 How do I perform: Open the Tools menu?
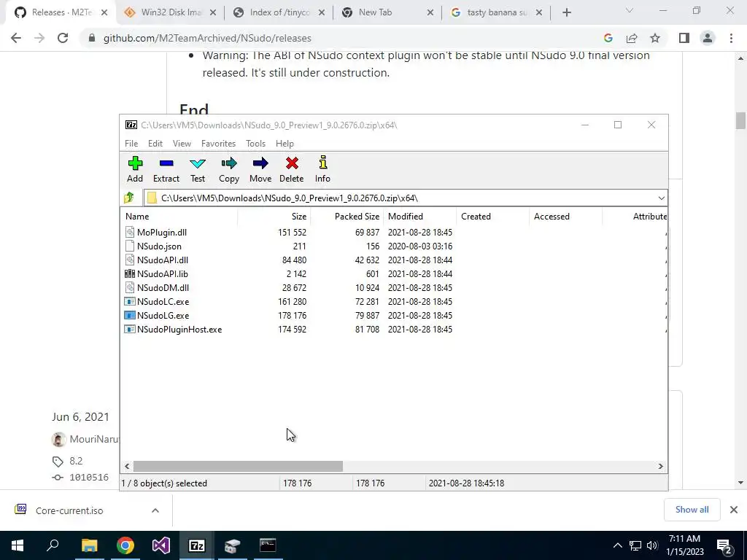click(256, 144)
